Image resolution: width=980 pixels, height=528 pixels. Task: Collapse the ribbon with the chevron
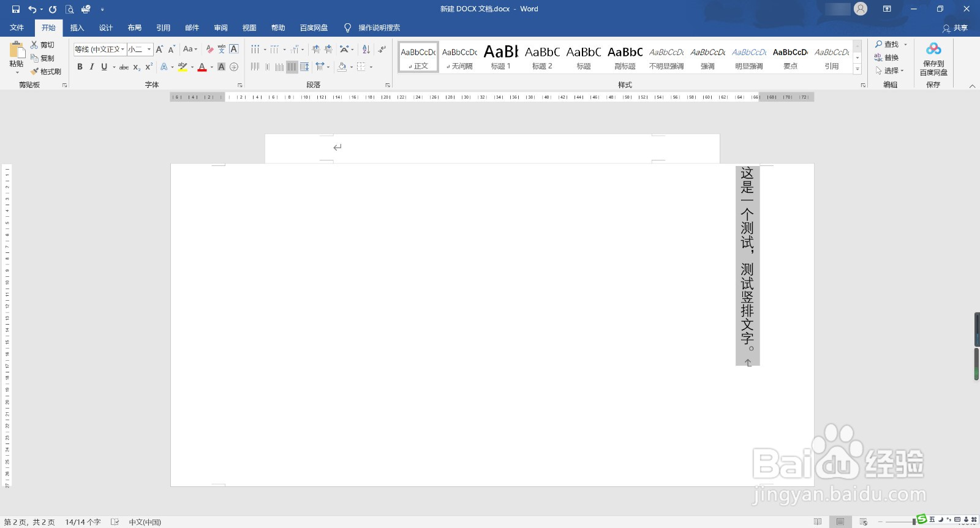tap(972, 86)
